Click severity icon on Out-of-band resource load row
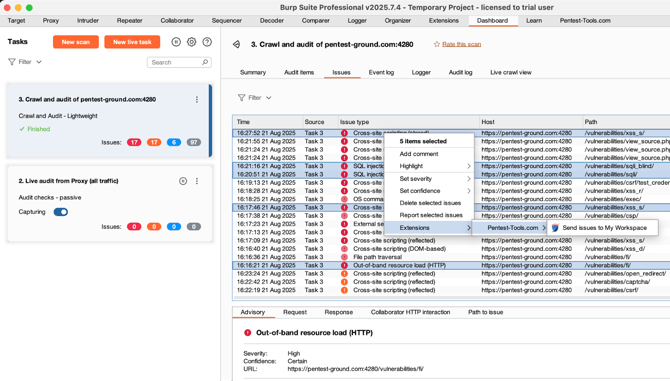 point(344,265)
